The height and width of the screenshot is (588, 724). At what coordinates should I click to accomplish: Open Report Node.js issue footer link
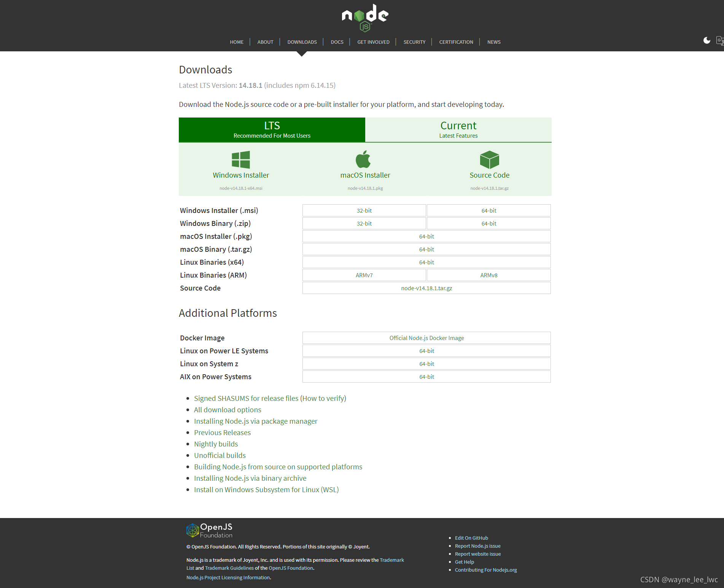(x=477, y=546)
